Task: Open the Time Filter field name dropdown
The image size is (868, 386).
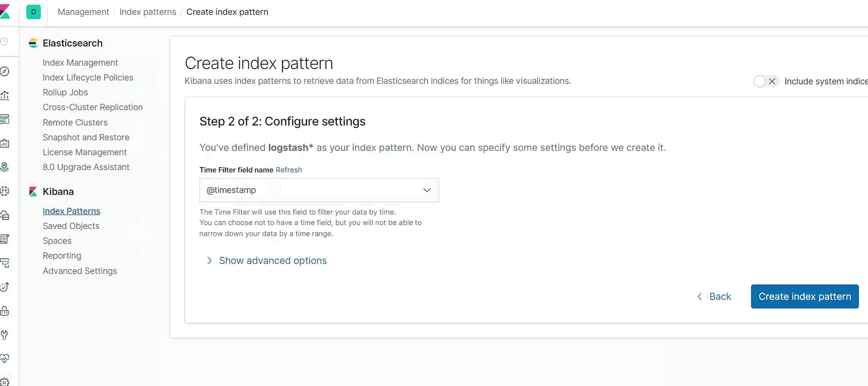Action: [x=319, y=190]
